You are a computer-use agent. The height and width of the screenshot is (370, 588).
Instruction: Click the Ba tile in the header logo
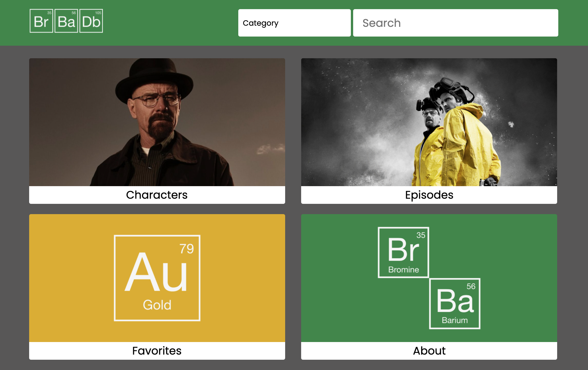pyautogui.click(x=66, y=21)
